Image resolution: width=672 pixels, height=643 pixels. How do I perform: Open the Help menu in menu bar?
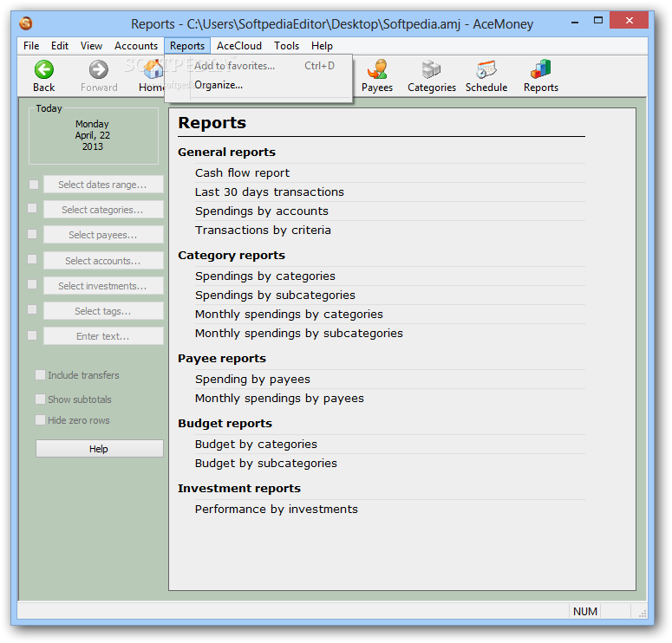point(322,46)
